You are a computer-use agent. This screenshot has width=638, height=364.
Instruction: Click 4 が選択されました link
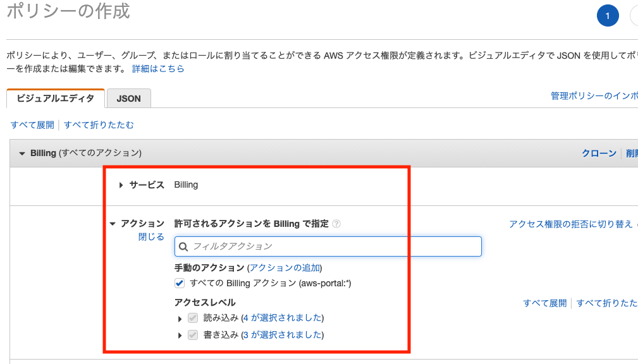[283, 318]
